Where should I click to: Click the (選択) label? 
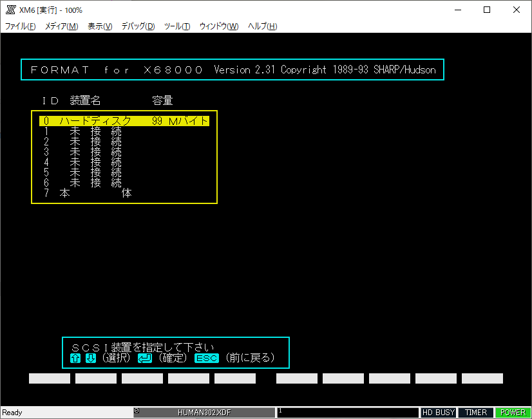click(117, 358)
